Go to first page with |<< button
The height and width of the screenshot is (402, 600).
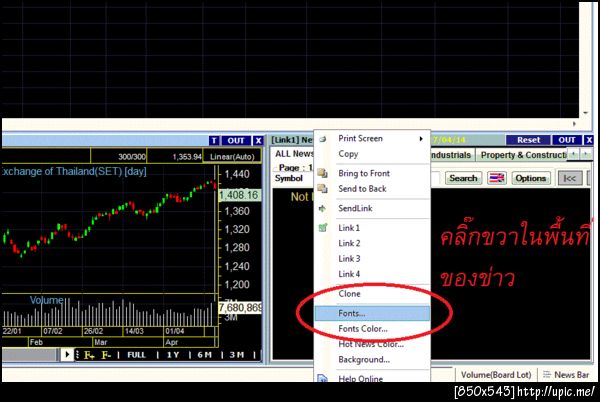569,179
